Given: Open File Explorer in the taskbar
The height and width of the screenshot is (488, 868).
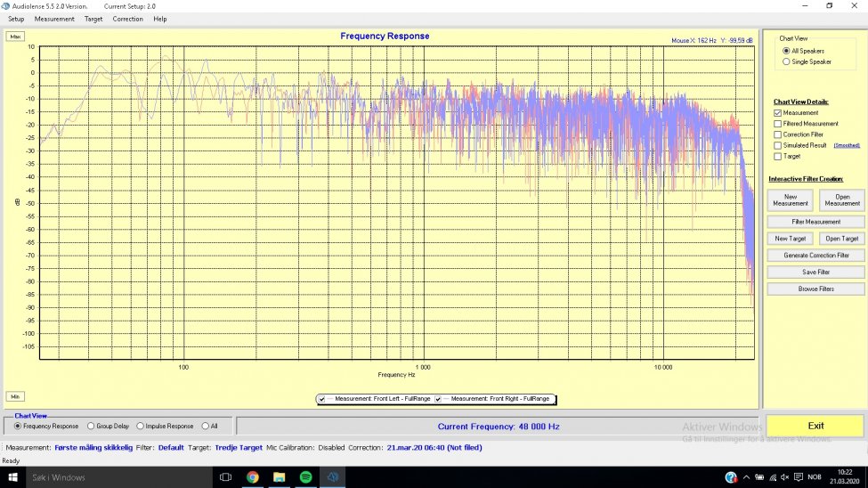Looking at the screenshot, I should point(279,477).
